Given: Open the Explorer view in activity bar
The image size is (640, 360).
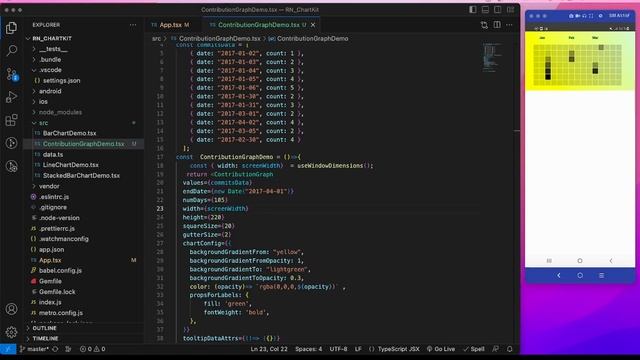Looking at the screenshot, I should tap(11, 28).
